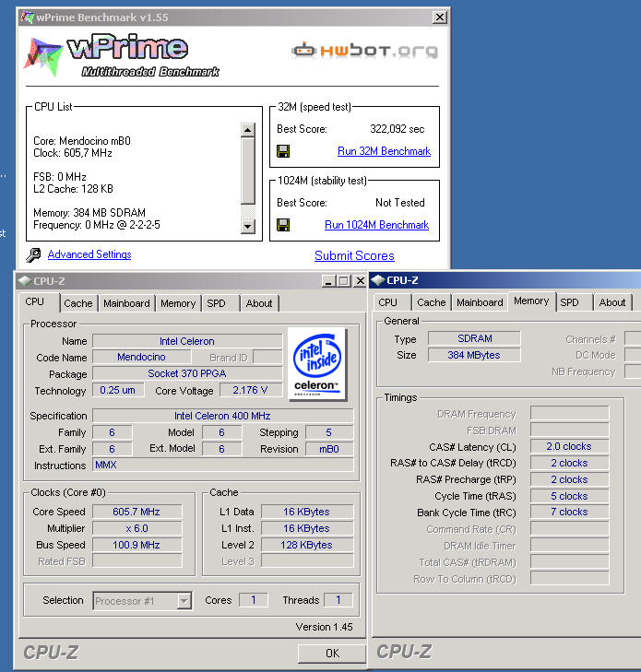Click the CPU List scrollbar thumb

click(x=248, y=171)
